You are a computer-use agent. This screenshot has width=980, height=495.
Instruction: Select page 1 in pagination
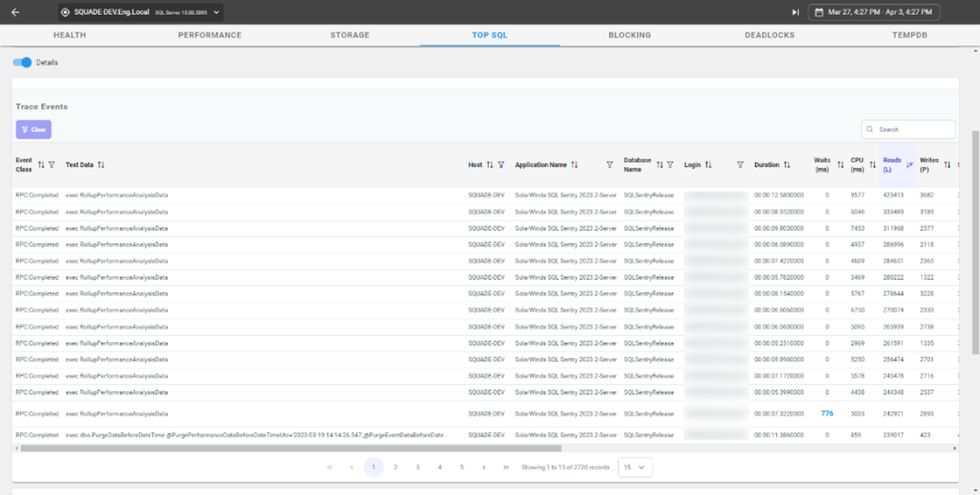374,467
